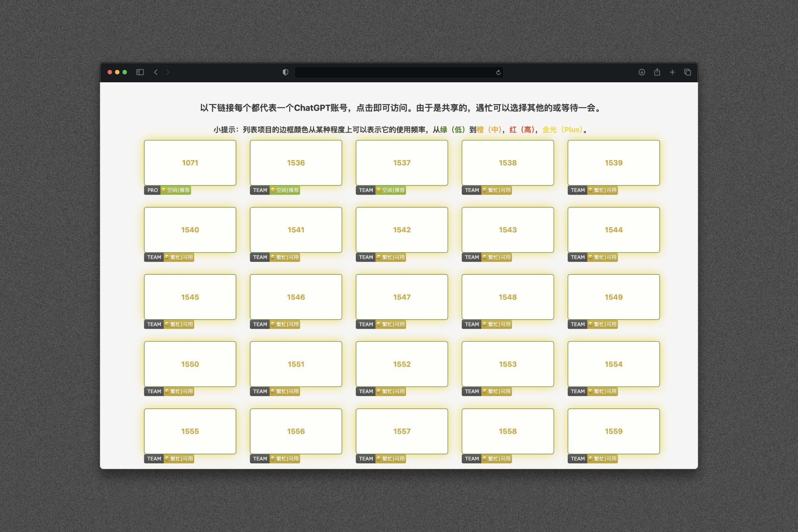Toggle the browser sidebar panel
Image resolution: width=798 pixels, height=532 pixels.
coord(140,72)
